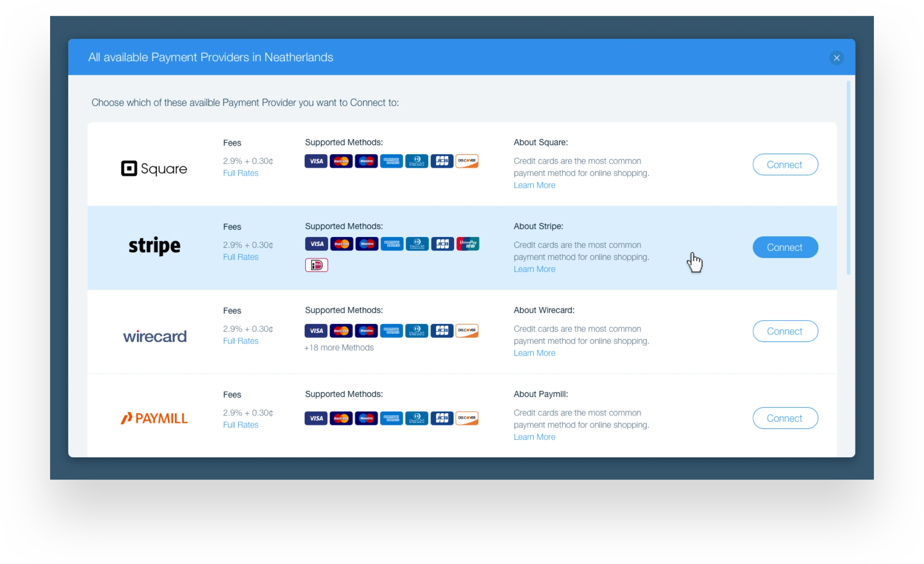Screen dimensions: 924x564
Task: Click the Mastercard icon in Stripe row
Action: click(x=341, y=244)
